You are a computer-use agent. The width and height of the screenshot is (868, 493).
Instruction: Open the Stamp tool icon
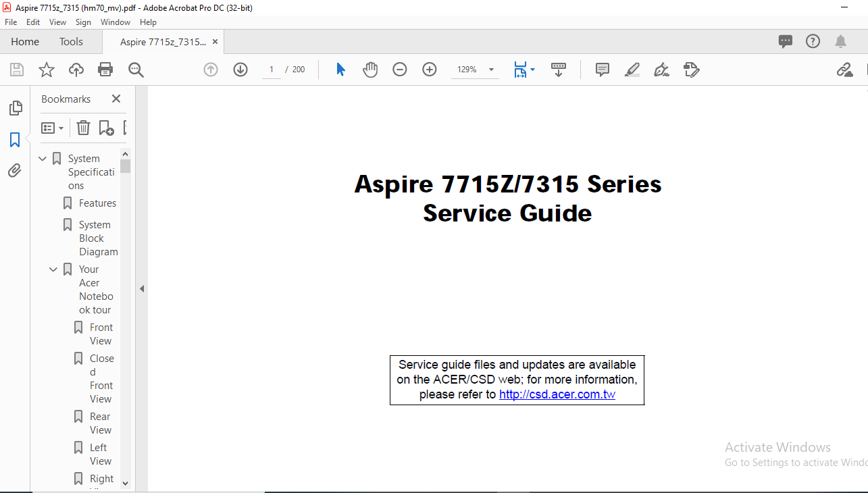(x=691, y=70)
